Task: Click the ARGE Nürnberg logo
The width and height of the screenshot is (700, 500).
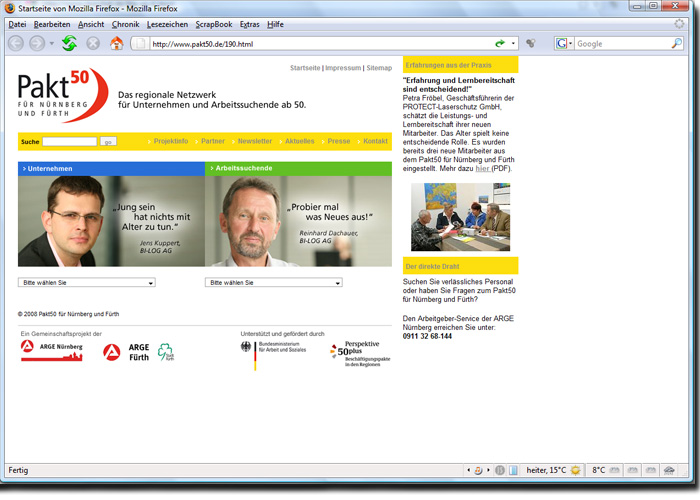Action: (52, 350)
